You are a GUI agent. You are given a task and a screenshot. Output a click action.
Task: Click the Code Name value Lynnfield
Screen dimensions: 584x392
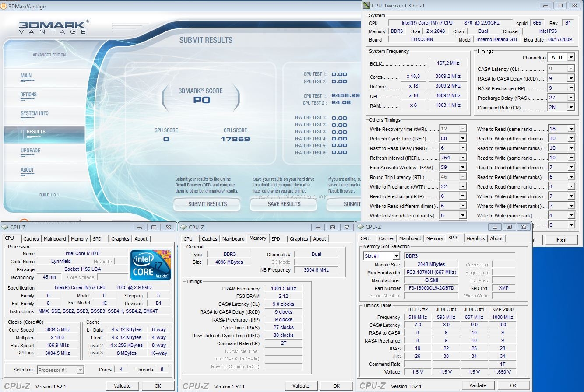(x=60, y=262)
